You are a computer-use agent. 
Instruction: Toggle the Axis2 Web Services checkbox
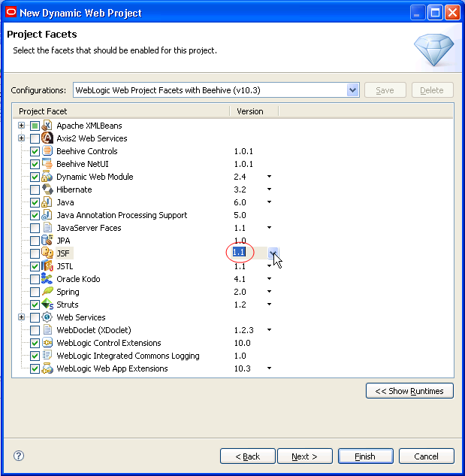[35, 138]
